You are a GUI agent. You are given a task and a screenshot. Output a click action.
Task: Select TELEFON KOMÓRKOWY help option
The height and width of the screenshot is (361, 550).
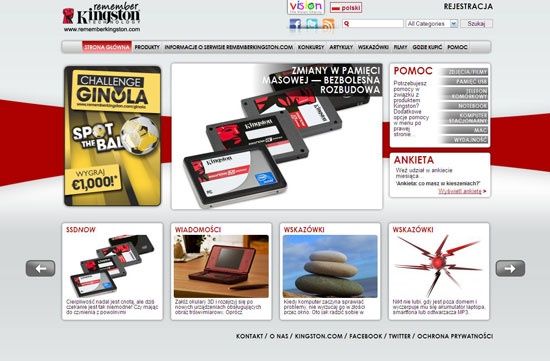click(x=464, y=93)
